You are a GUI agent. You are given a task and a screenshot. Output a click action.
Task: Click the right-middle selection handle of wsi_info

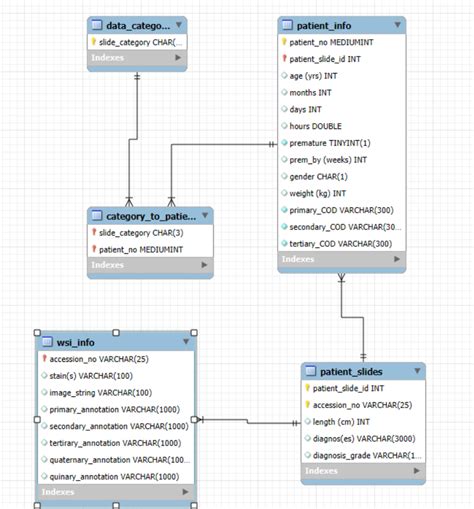pyautogui.click(x=194, y=419)
